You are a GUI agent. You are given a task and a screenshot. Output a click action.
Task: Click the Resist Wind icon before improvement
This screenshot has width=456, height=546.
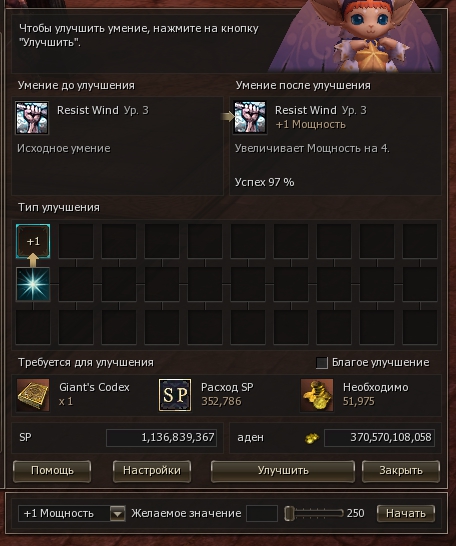pos(32,118)
